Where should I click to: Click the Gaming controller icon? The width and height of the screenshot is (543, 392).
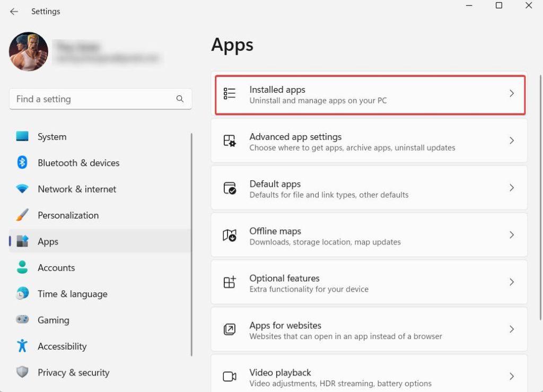pos(22,320)
